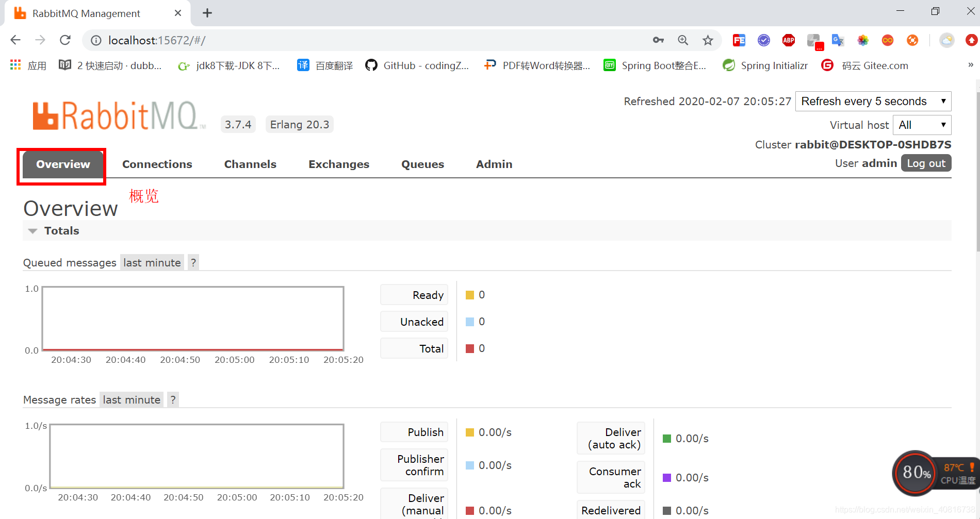Click the Deliver (auto ack) label
This screenshot has width=980, height=519.
pos(611,439)
